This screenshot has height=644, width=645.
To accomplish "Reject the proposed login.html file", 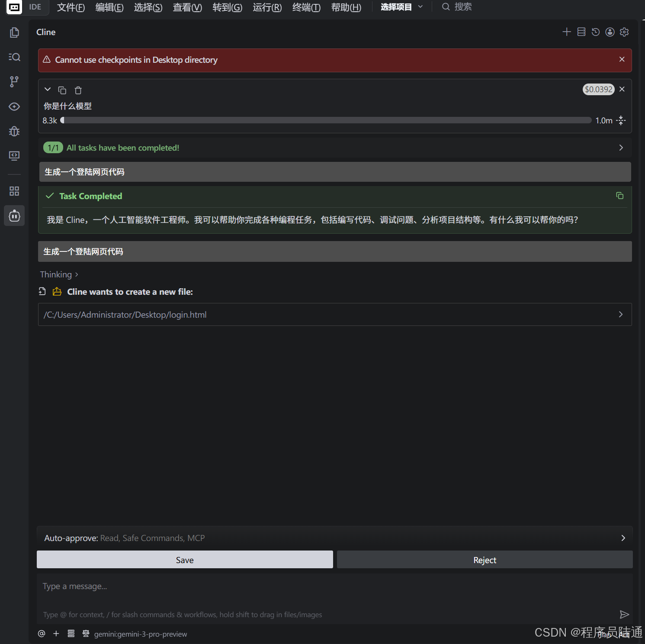I will pos(484,560).
